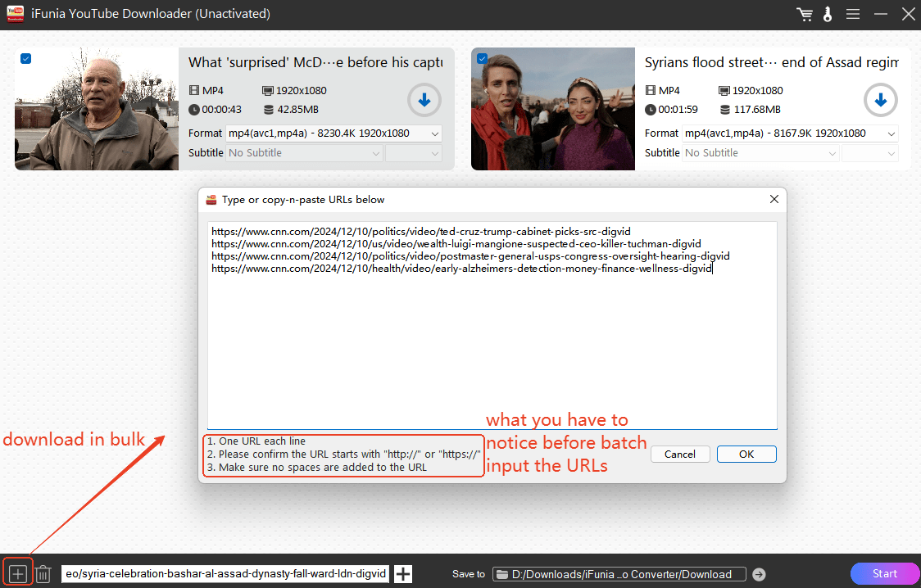
Task: Click the shopping cart icon in title bar
Action: [805, 15]
